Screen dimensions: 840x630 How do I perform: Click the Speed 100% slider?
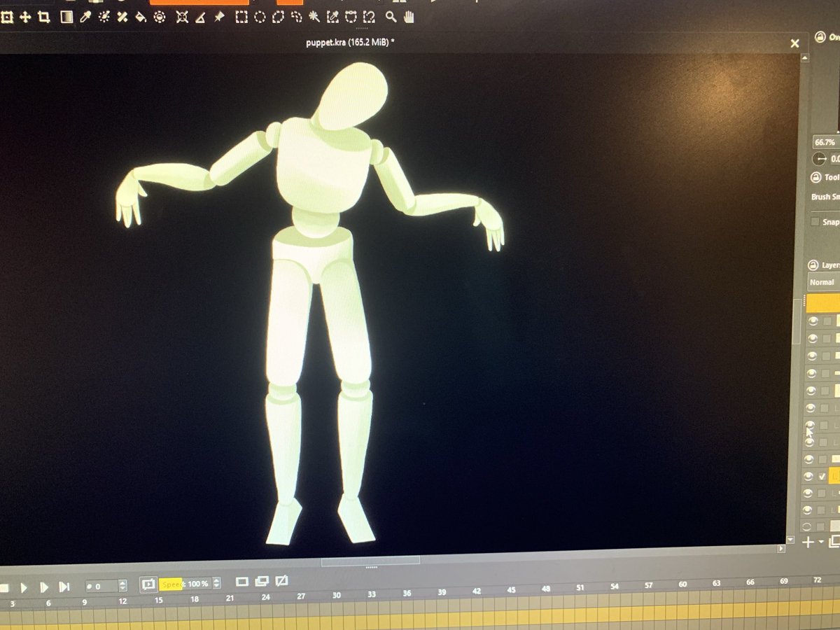184,584
